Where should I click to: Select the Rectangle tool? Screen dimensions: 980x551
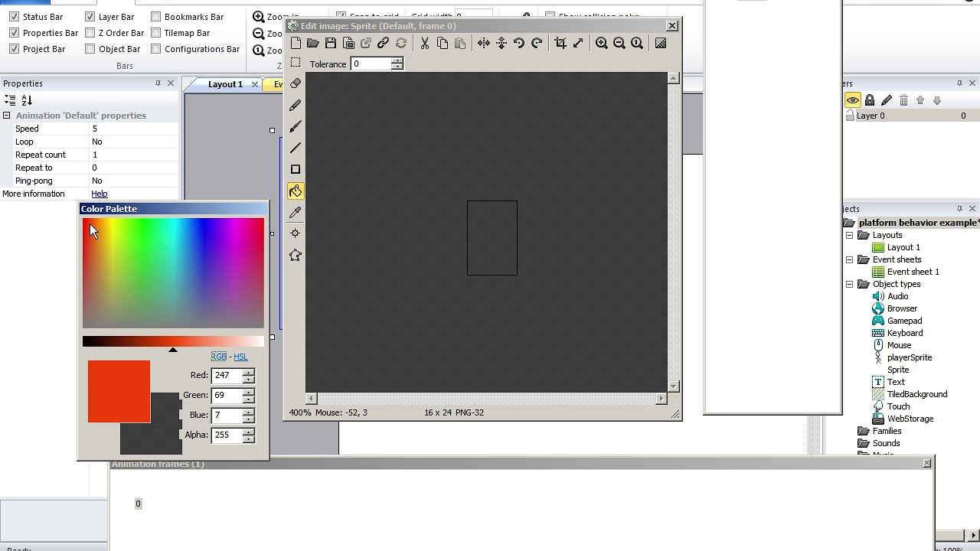tap(296, 169)
